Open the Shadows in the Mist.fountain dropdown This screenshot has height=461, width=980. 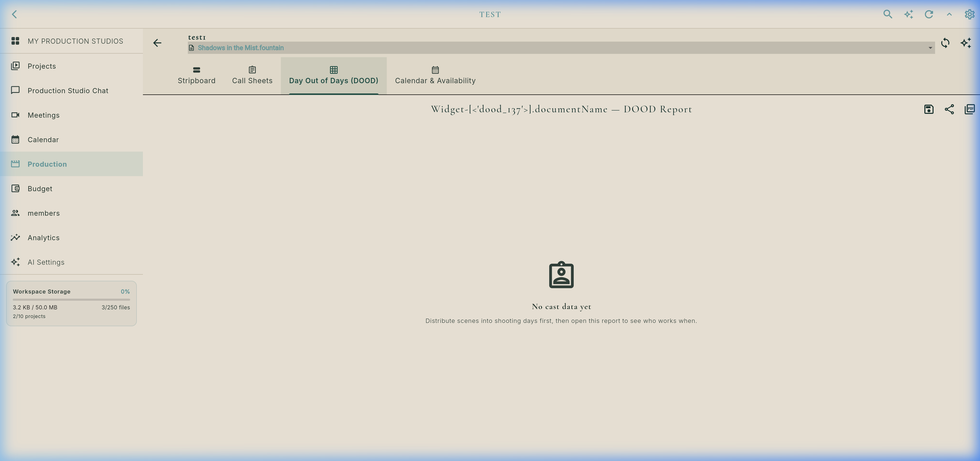(561, 47)
